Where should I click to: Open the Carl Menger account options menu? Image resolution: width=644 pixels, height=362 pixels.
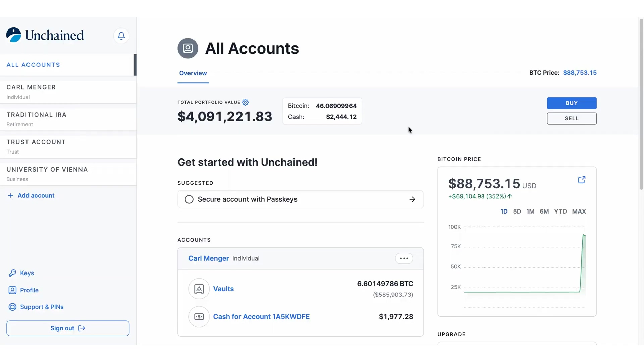(404, 258)
